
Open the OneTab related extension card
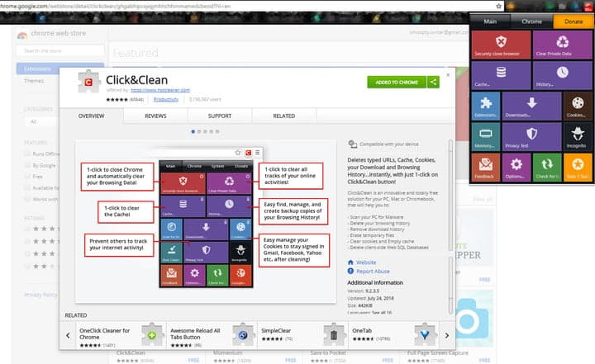393,335
